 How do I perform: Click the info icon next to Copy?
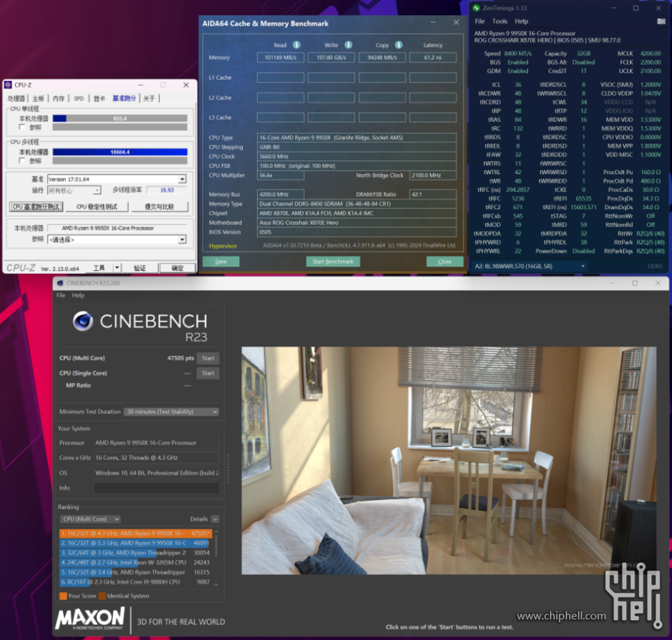point(398,45)
